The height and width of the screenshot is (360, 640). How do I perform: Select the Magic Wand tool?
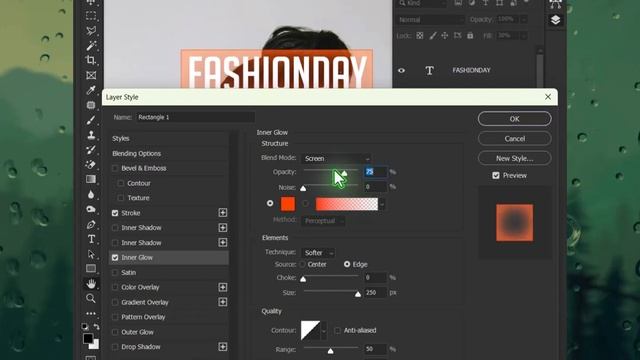click(91, 45)
